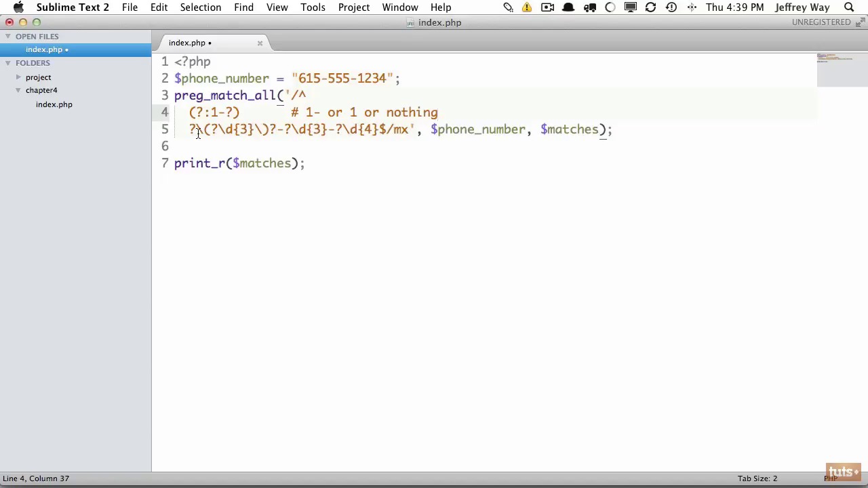Click the Thu 4:39 PM clock
This screenshot has height=488, width=868.
[734, 7]
